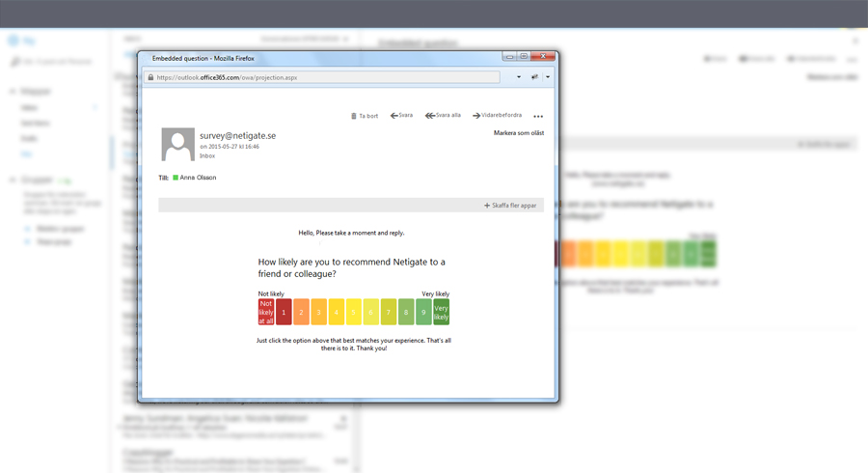
Task: Pick rating 6 on the scale
Action: (x=371, y=312)
